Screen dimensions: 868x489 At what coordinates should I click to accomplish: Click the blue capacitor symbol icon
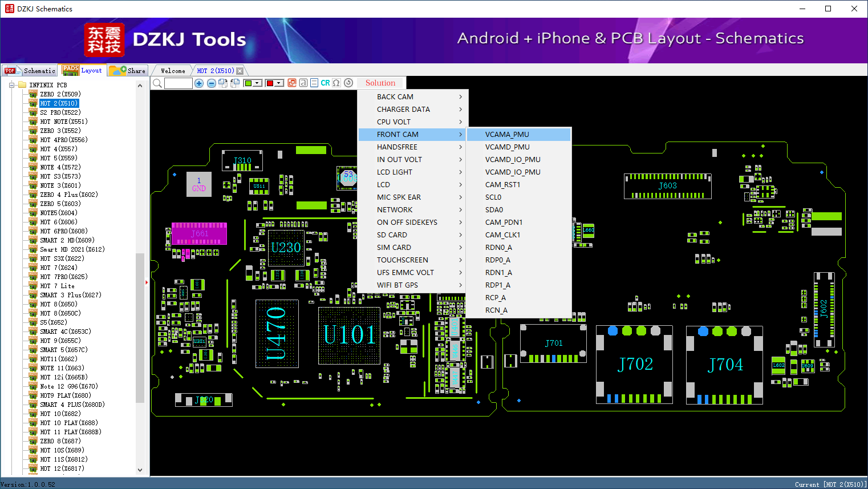click(x=314, y=83)
